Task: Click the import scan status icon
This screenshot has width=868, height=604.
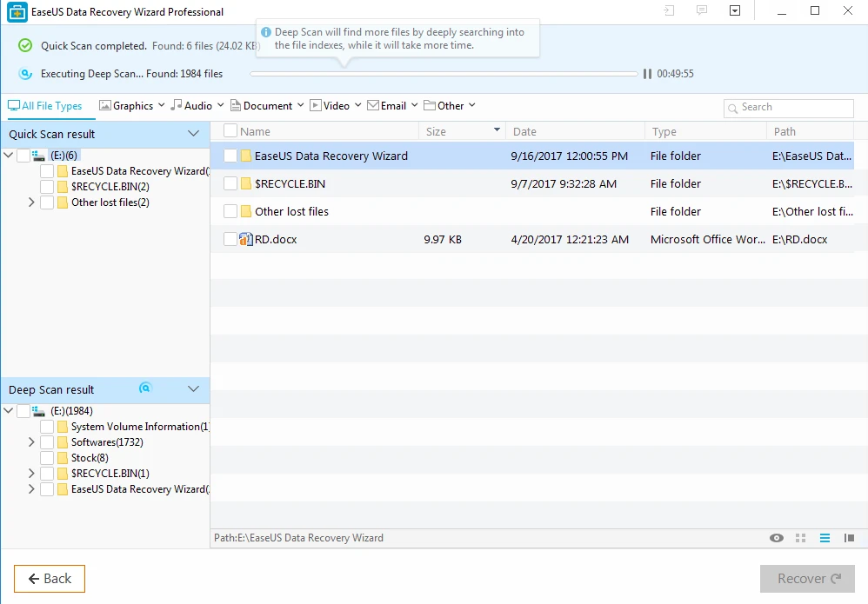Action: click(668, 11)
